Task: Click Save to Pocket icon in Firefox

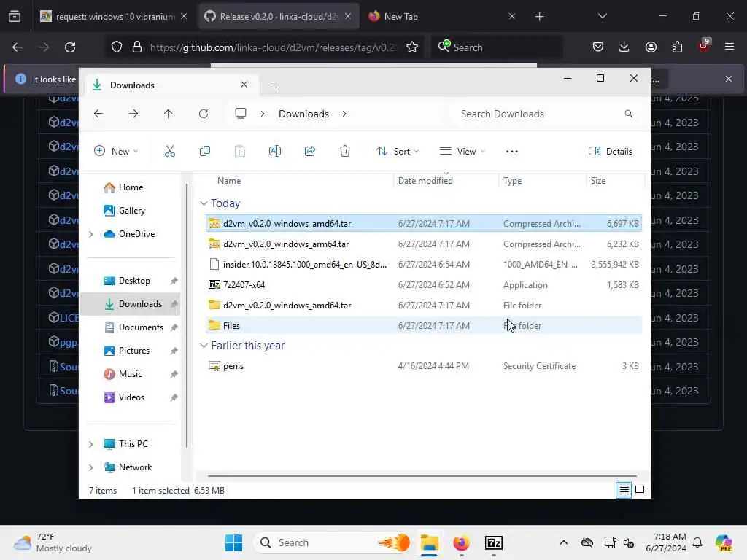Action: (x=598, y=47)
